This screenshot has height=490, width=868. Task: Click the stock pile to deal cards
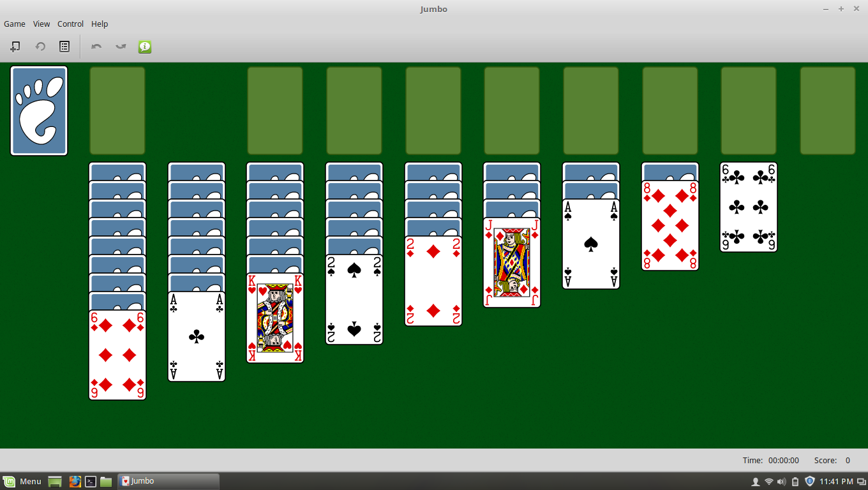point(38,110)
